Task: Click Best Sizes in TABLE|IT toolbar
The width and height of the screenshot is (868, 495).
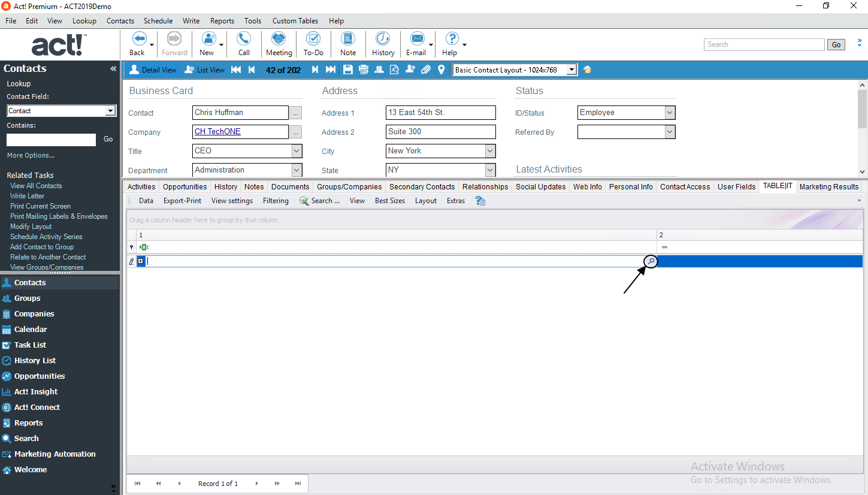Action: 390,201
